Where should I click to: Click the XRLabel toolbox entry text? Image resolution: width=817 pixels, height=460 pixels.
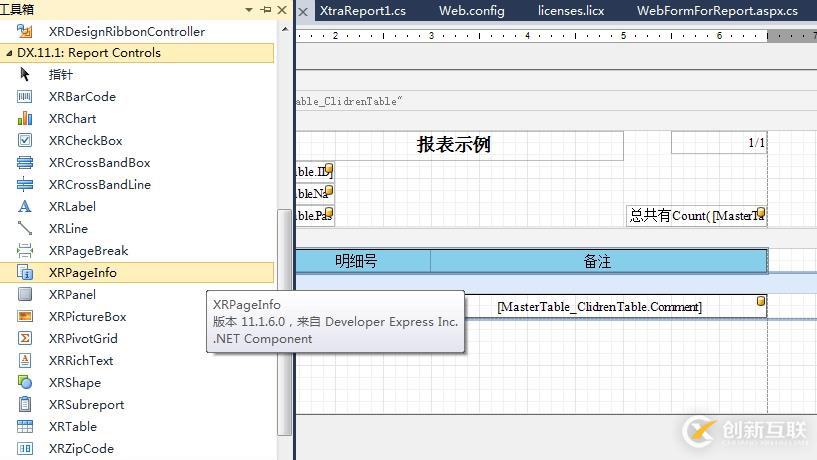coord(72,206)
